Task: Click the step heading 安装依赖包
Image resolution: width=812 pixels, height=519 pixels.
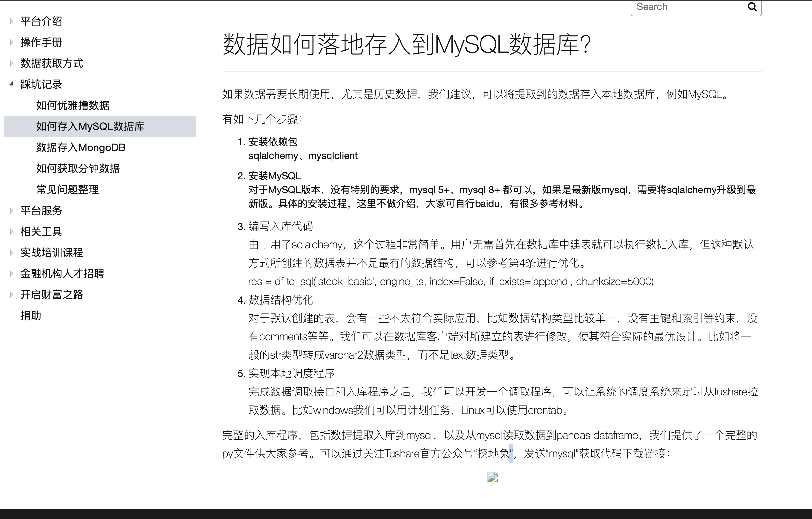Action: (273, 142)
